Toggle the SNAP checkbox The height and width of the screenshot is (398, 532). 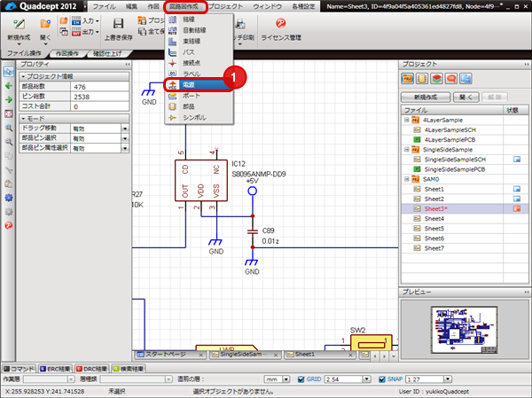coord(382,379)
